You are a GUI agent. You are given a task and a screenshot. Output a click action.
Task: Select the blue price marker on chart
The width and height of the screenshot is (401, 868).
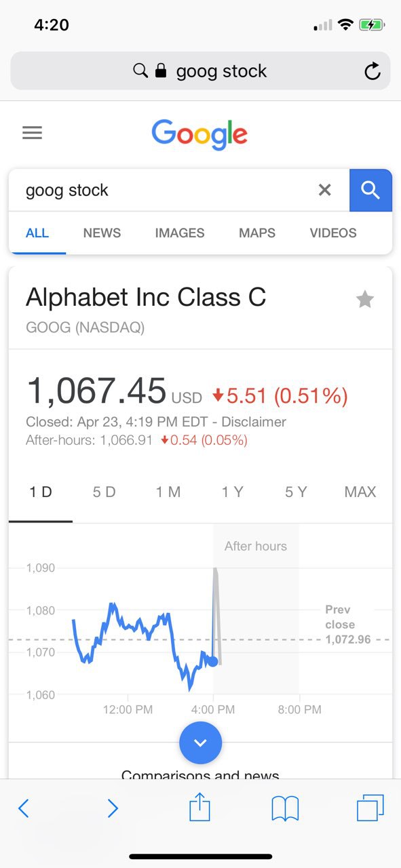tap(213, 661)
